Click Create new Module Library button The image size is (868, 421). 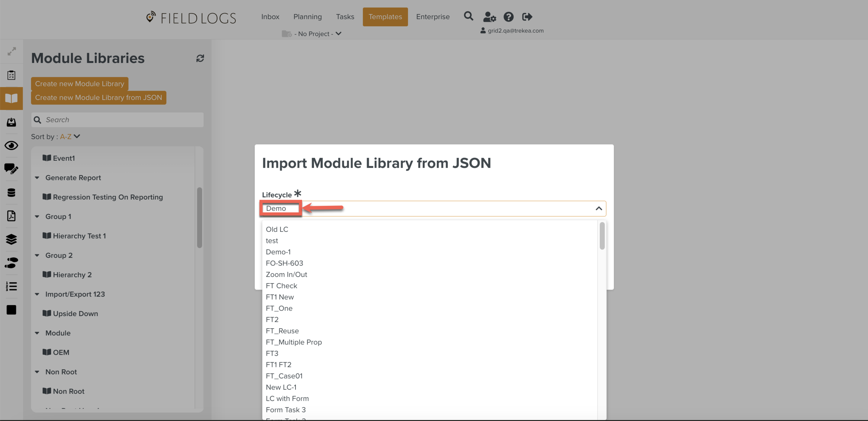point(80,84)
